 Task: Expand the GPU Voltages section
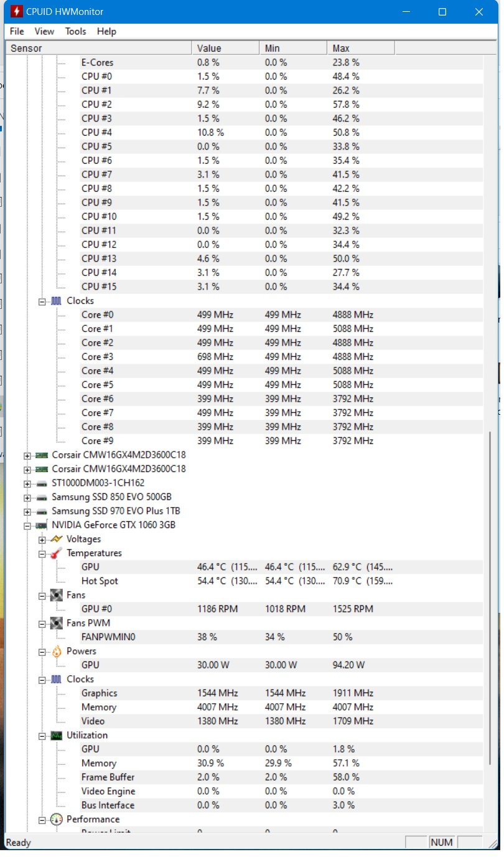point(42,539)
